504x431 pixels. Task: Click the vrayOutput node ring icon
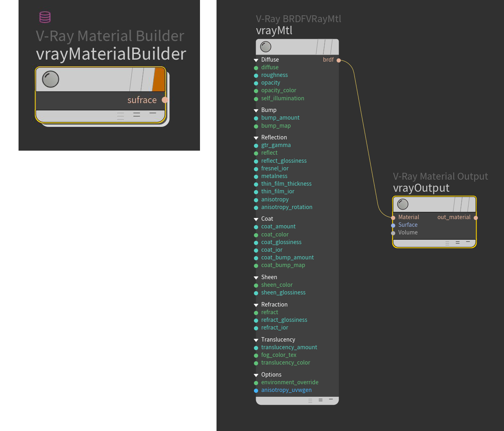point(403,204)
